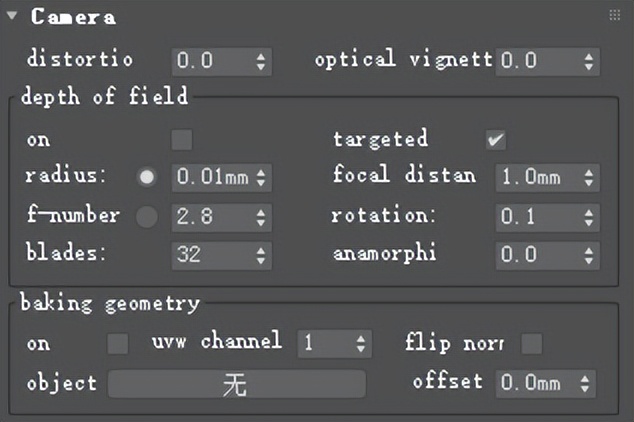Viewport: 634px width, 422px height.
Task: Enable baking geometry on checkbox
Action: (118, 344)
